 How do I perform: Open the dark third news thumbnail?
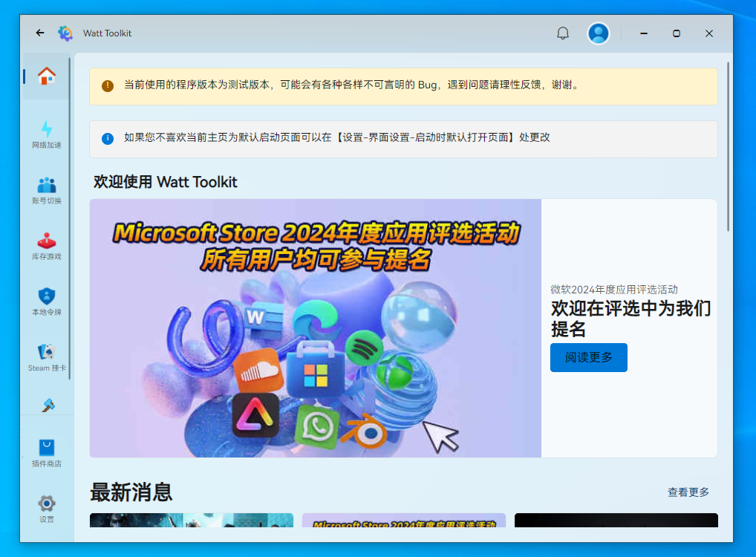[616, 520]
